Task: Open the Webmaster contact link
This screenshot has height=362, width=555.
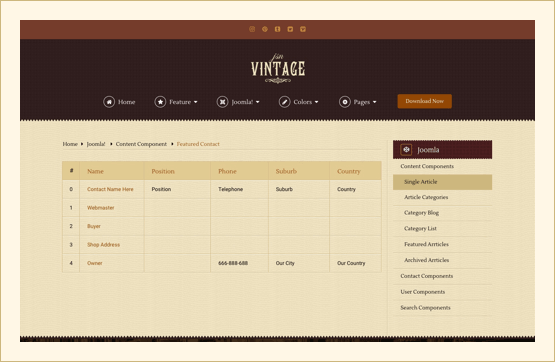Action: click(101, 208)
